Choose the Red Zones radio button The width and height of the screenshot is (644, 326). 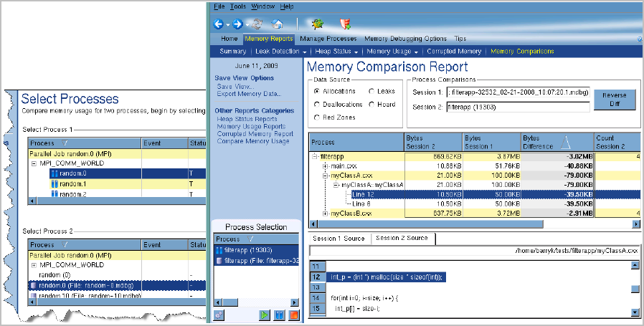point(318,117)
